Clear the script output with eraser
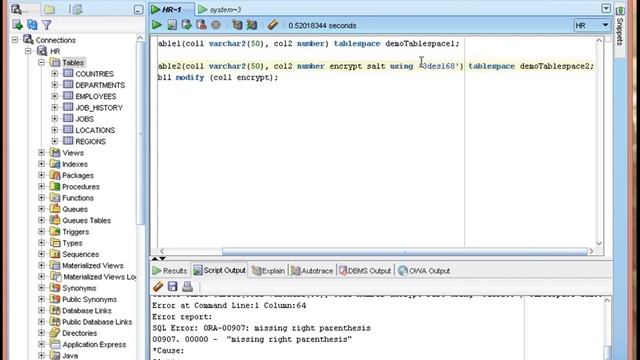 pyautogui.click(x=158, y=286)
